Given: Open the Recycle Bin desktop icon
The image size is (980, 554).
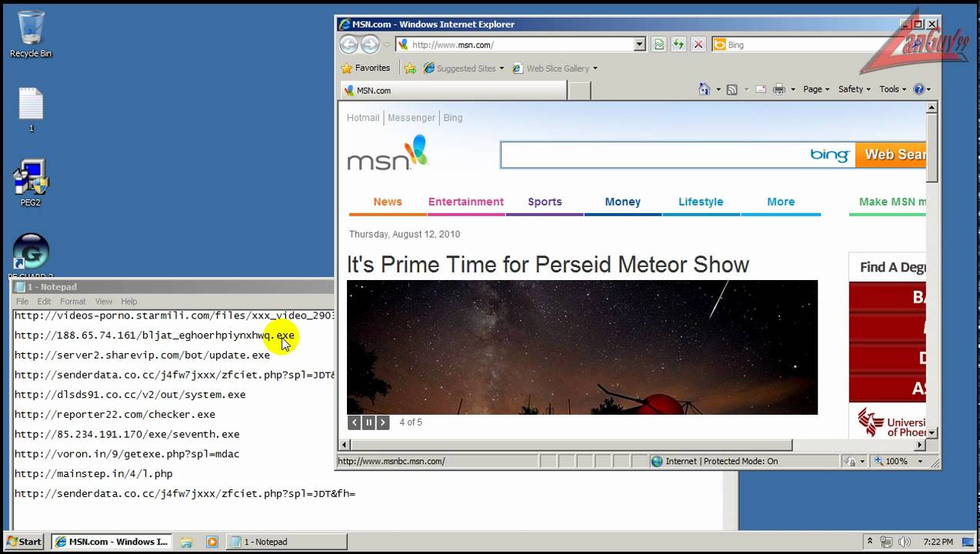Looking at the screenshot, I should 31,35.
